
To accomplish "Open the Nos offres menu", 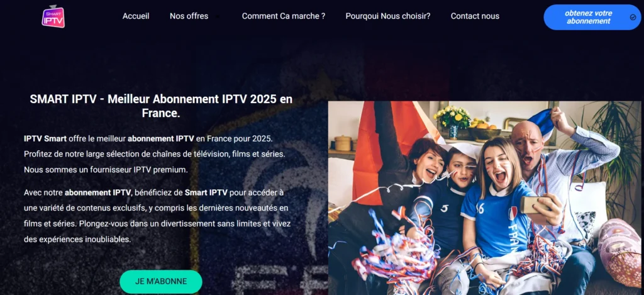I will pos(189,16).
